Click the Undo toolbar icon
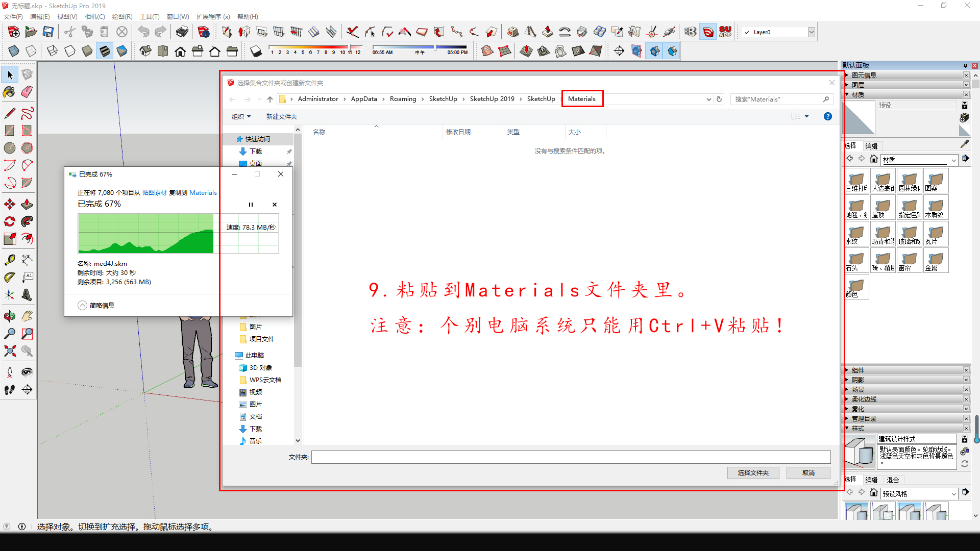This screenshot has height=551, width=980. [x=143, y=32]
